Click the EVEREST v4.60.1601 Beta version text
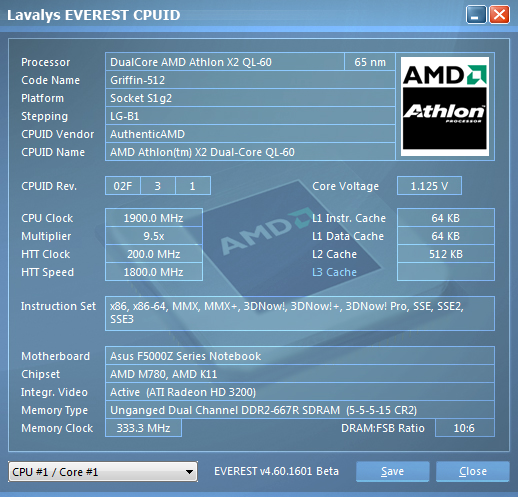Screen dimensions: 518x497 coord(276,471)
